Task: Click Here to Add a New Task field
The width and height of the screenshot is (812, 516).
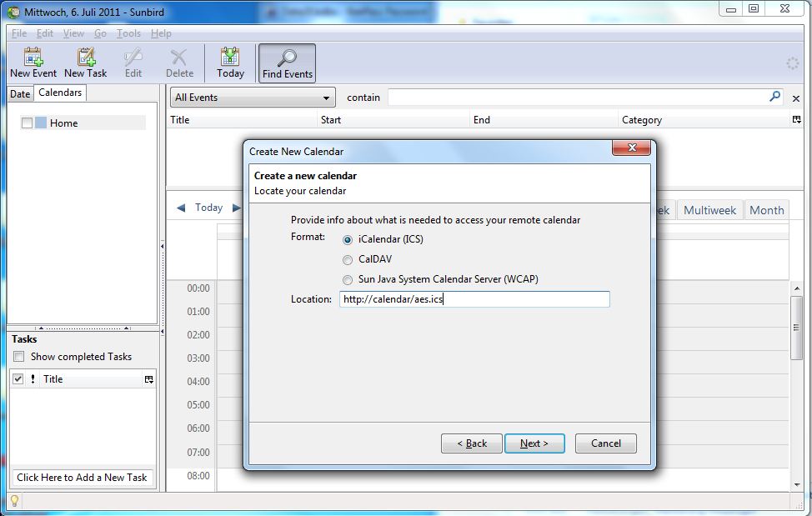Action: 82,477
